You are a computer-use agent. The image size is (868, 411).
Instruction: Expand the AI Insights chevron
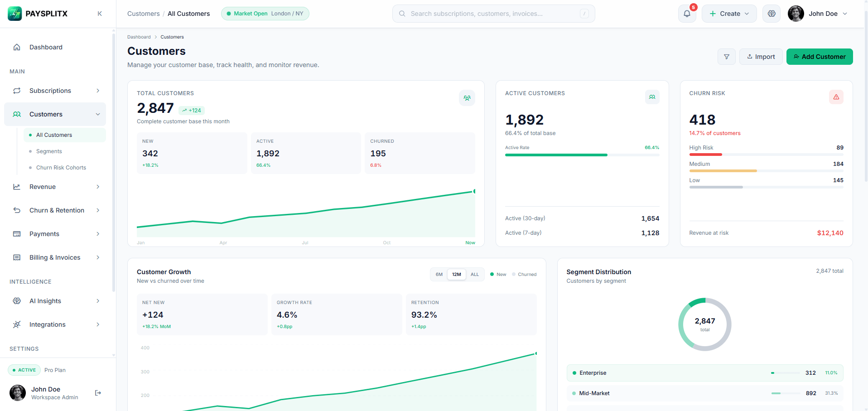(98, 301)
